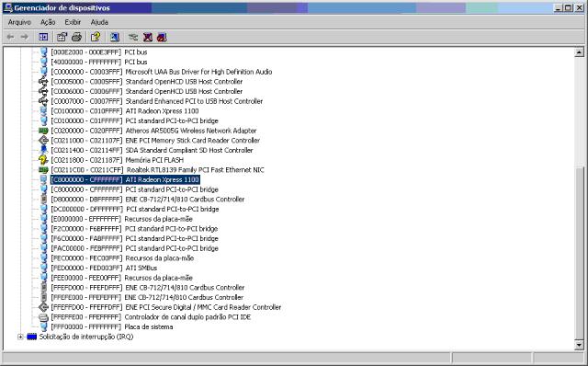Select [C0100000 - C01FFFFF] PCI-to-PCI bridge row
Screen dimensions: 588x366
coord(134,120)
